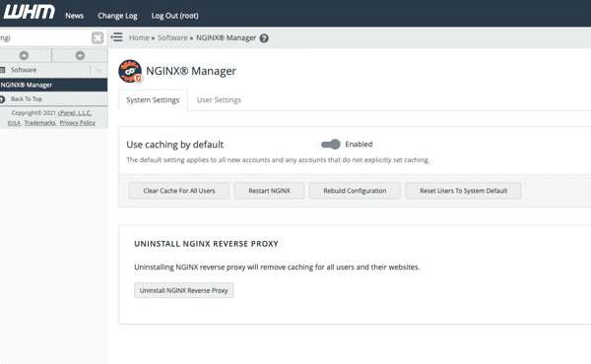Screen dimensions: 591x364
Task: Click Restart NGINX button
Action: 269,191
